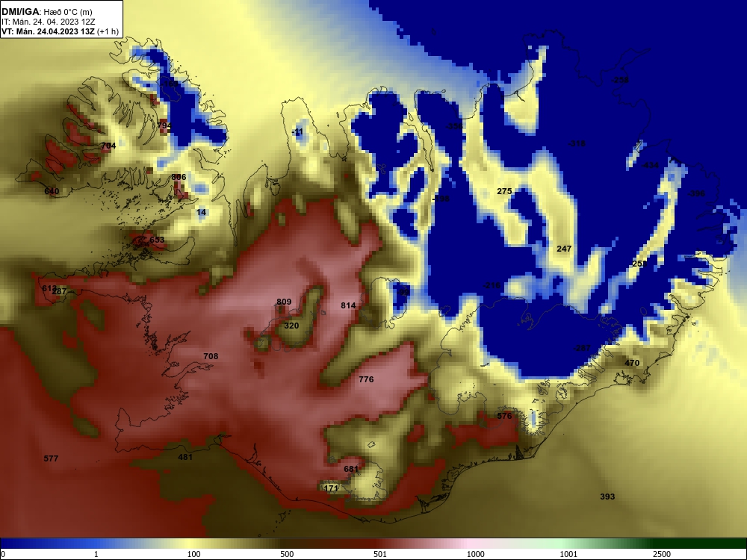Click the 708 value label

211,356
